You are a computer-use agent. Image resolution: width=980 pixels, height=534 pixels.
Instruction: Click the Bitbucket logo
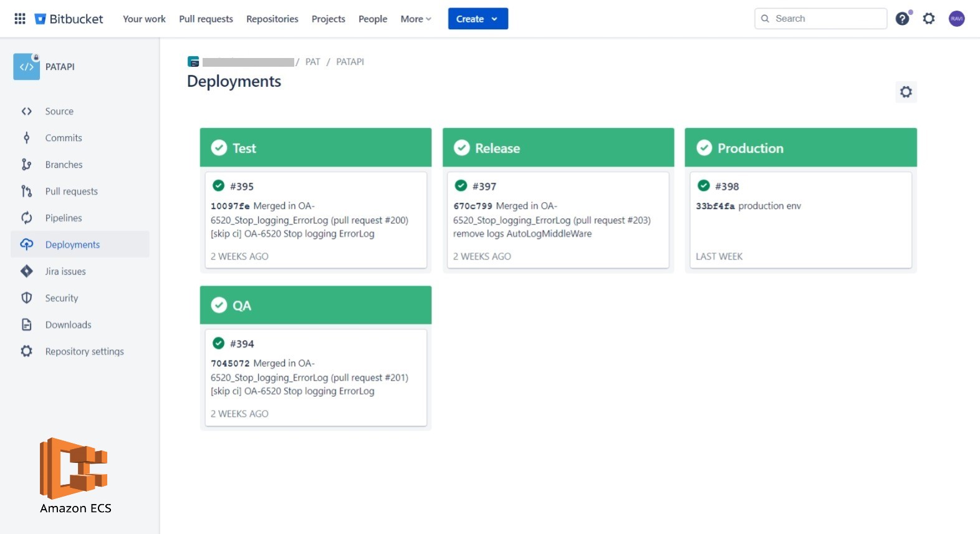69,19
